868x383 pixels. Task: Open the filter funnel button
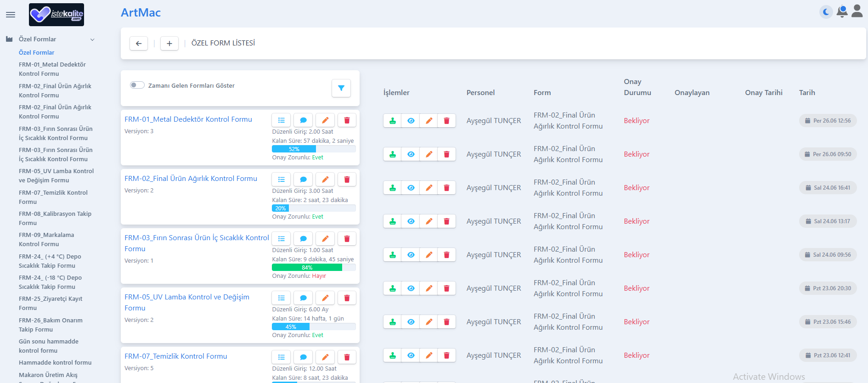[x=341, y=88]
